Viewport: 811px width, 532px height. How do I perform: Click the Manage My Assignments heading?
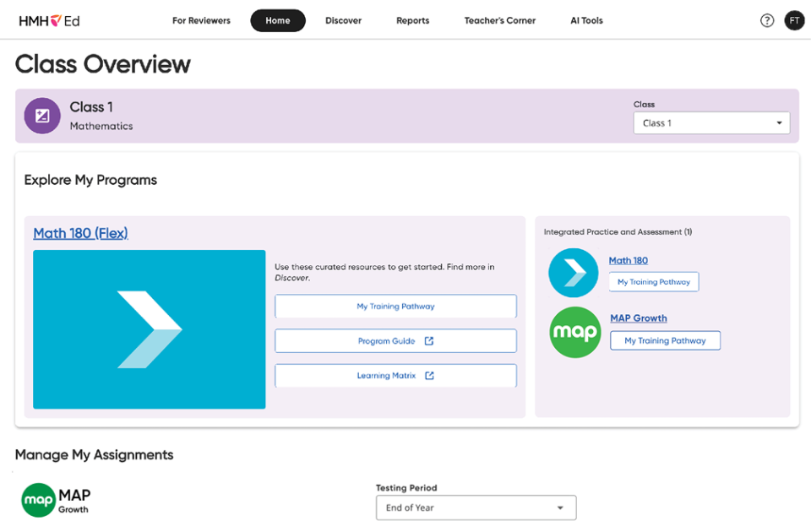pyautogui.click(x=94, y=455)
